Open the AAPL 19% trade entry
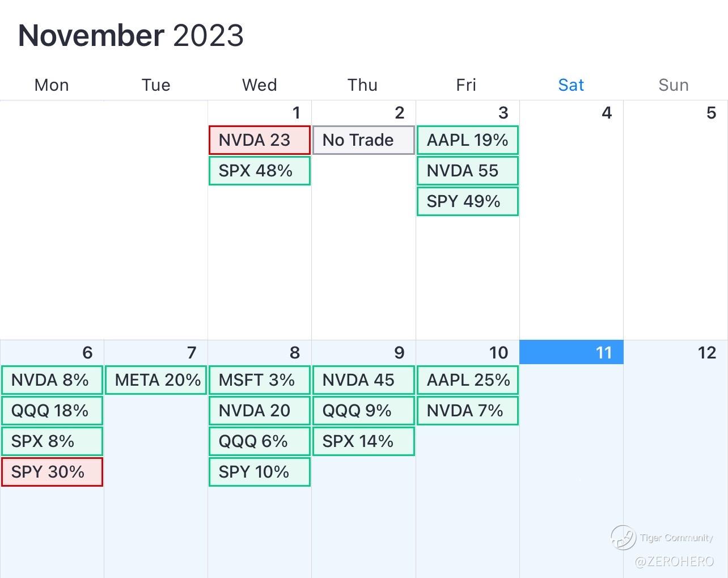 tap(467, 140)
